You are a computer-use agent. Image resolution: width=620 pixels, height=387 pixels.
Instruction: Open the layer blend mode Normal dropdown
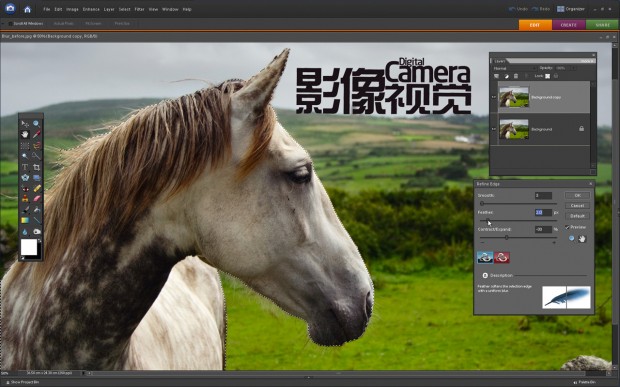pyautogui.click(x=514, y=68)
